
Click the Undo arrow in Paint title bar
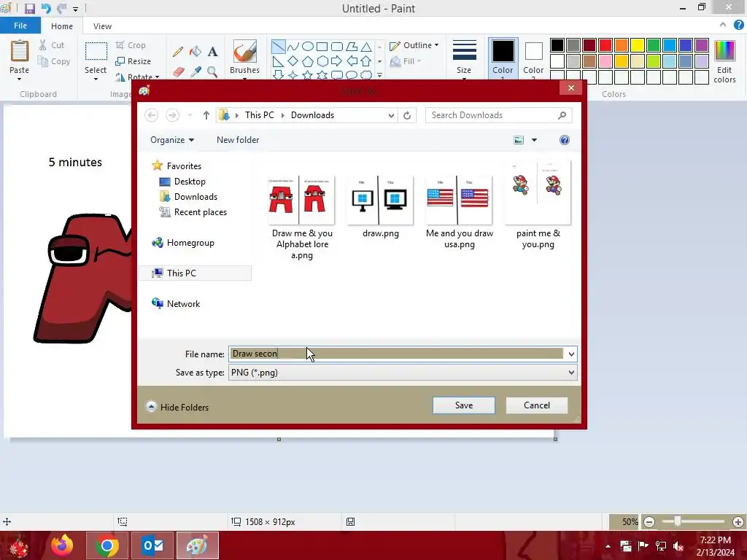(x=46, y=9)
